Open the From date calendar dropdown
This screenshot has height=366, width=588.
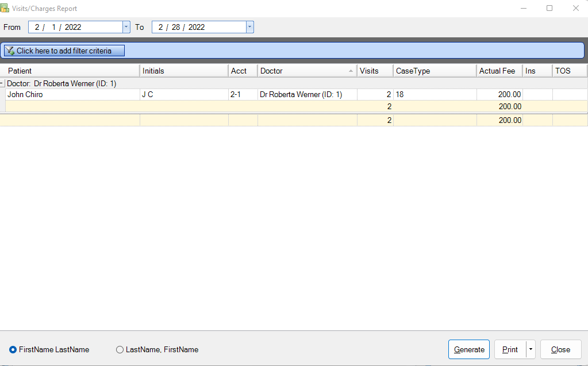(x=126, y=27)
